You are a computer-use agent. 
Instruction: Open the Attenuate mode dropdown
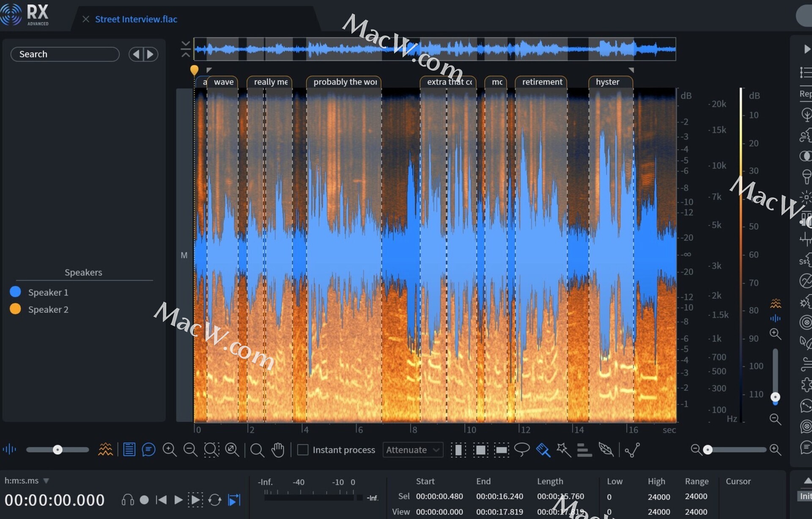coord(412,450)
